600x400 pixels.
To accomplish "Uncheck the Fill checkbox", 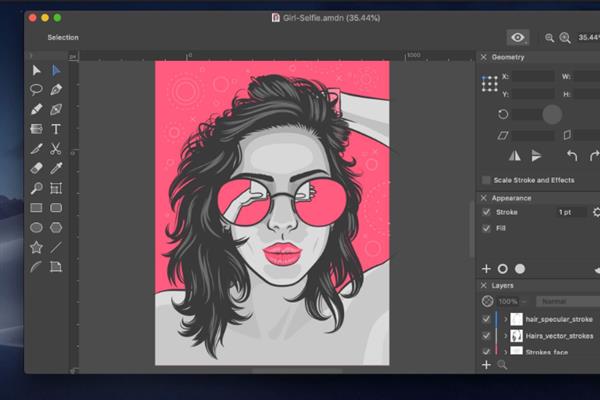I will [x=486, y=229].
